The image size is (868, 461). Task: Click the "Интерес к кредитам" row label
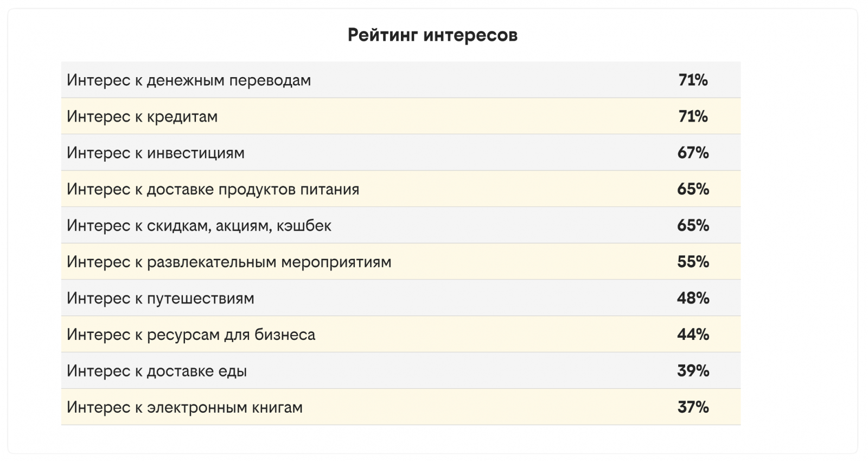pos(142,117)
